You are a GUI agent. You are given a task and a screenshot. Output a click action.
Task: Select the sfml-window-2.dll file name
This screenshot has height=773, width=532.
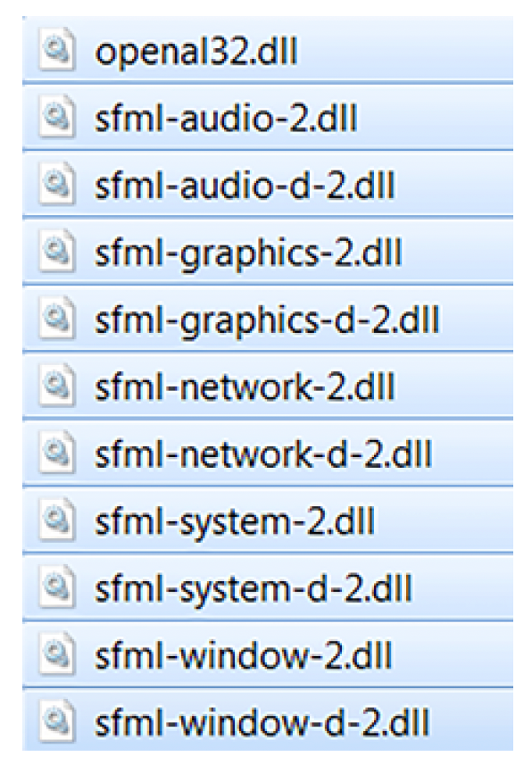click(243, 657)
